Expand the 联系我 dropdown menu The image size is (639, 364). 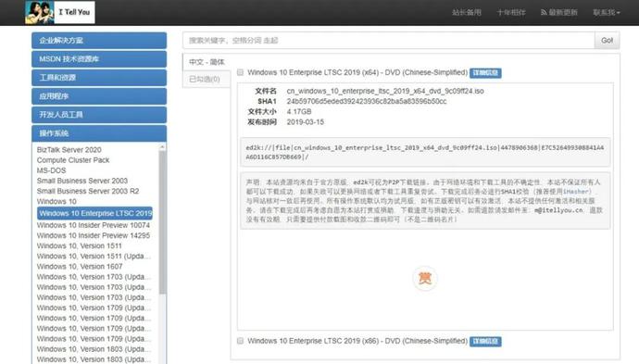[607, 12]
